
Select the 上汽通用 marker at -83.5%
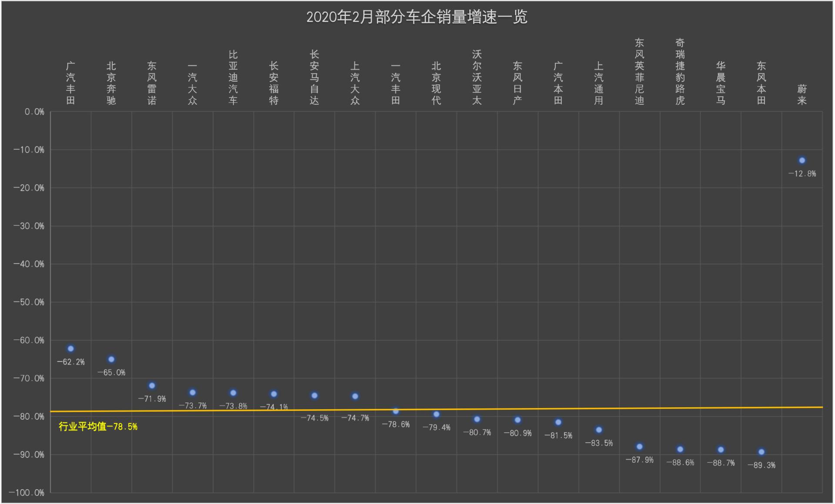pyautogui.click(x=599, y=430)
